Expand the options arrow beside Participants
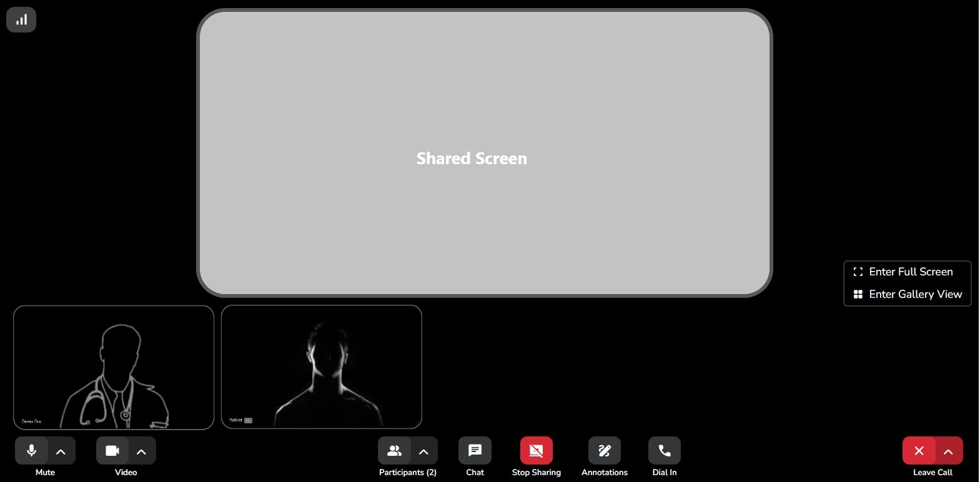This screenshot has height=482, width=980. [423, 451]
